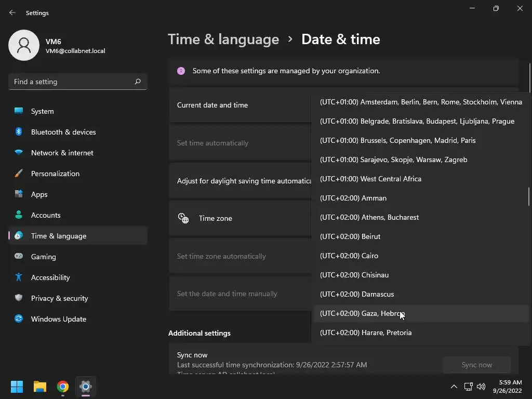Select the (UTC+02:00) Cairo time zone
This screenshot has width=532, height=399.
[349, 256]
